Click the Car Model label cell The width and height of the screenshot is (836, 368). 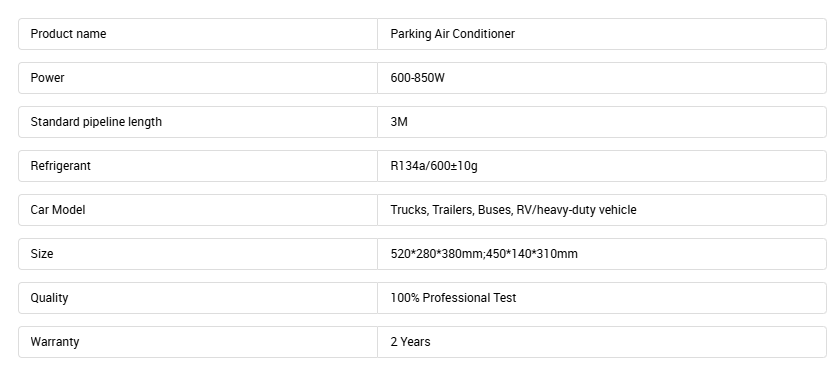198,210
